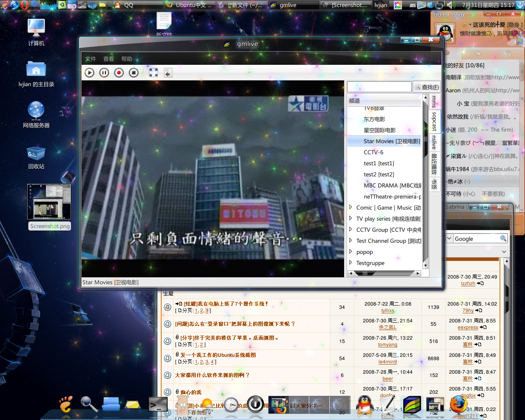Expand the Testgruppe channel group

coord(351,263)
